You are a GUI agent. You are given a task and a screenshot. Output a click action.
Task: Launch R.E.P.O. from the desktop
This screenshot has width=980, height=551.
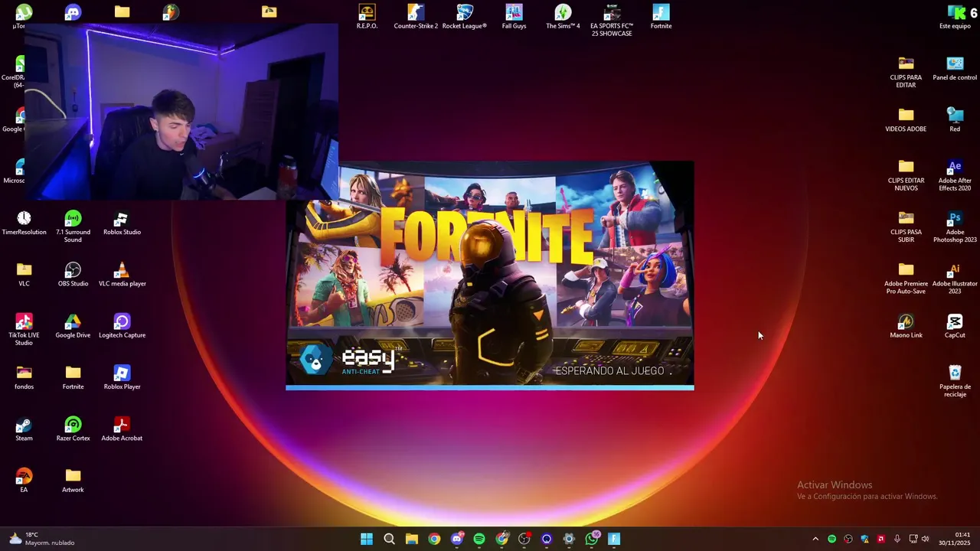tap(367, 16)
